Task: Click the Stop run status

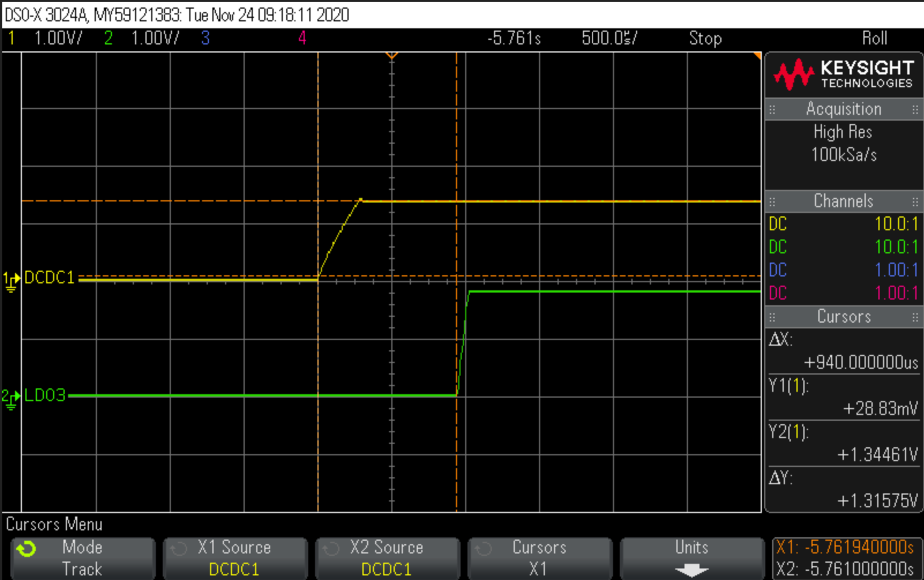Action: click(705, 39)
